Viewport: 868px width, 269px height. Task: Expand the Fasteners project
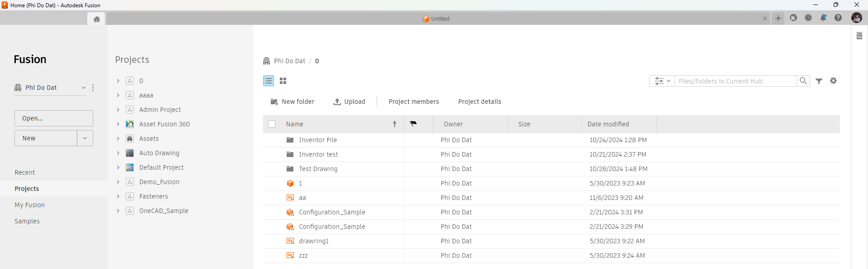[118, 196]
